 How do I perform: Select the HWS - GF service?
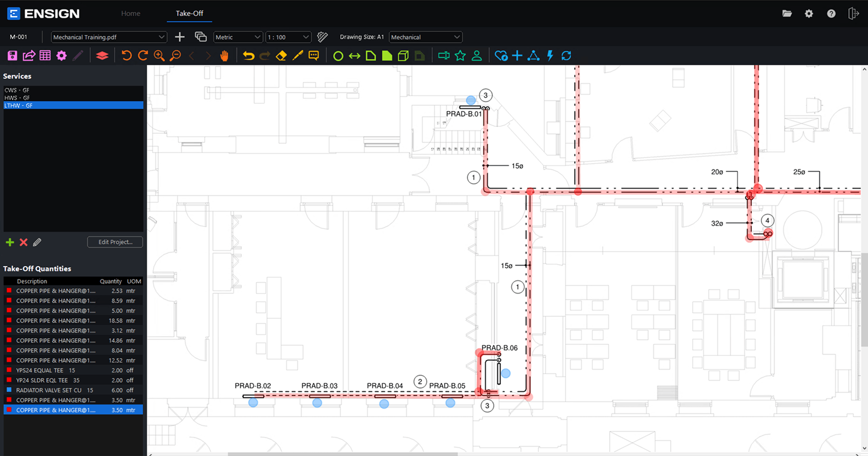pyautogui.click(x=73, y=98)
